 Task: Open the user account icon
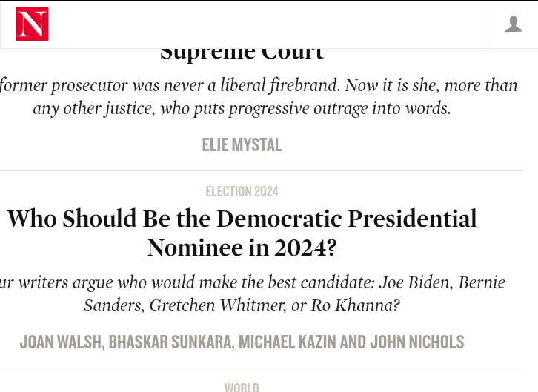click(513, 24)
